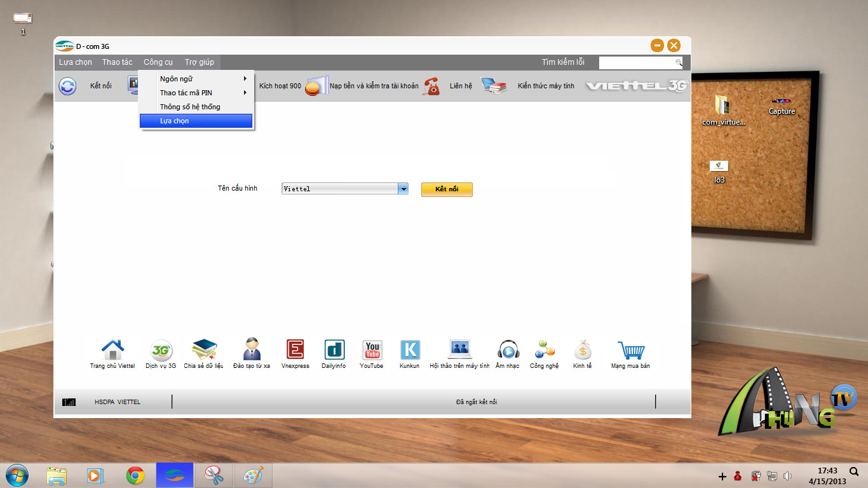Click the orange Nạp tiền icon
The width and height of the screenshot is (868, 488).
pyautogui.click(x=315, y=86)
